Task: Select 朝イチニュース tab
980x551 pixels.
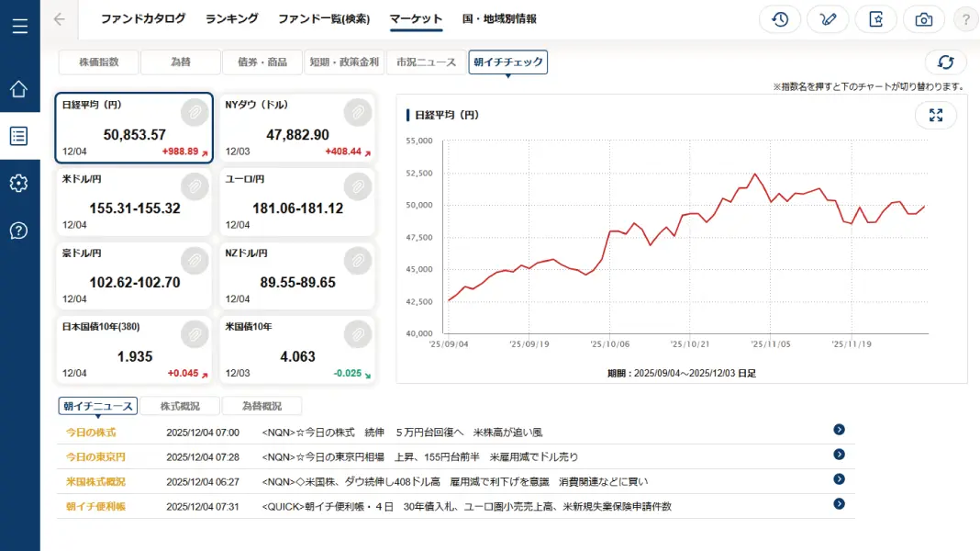Action: (98, 406)
